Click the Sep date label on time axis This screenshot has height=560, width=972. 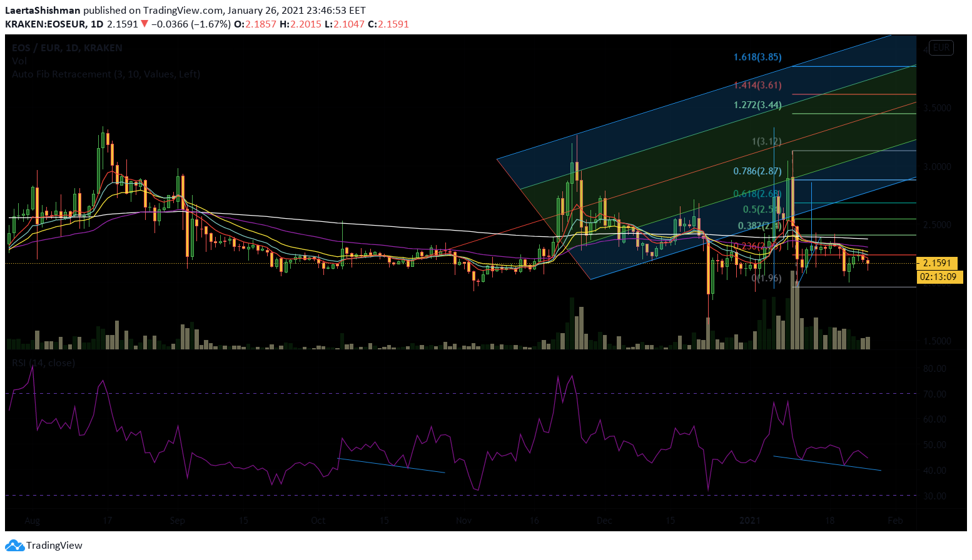(178, 521)
